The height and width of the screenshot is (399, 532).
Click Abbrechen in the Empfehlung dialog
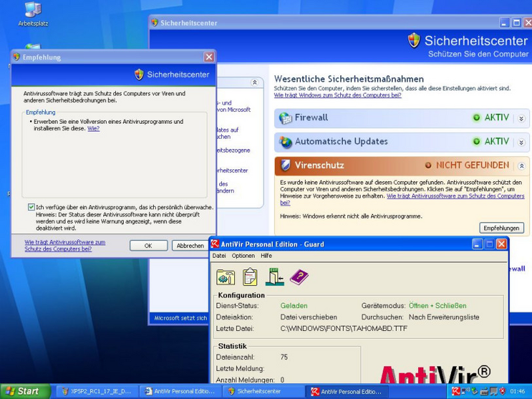tap(190, 246)
